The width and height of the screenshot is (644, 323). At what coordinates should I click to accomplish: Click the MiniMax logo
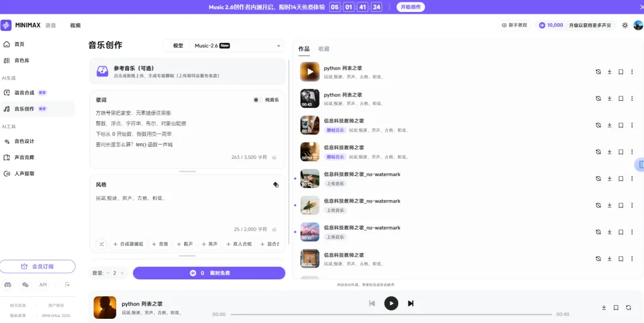coord(6,25)
